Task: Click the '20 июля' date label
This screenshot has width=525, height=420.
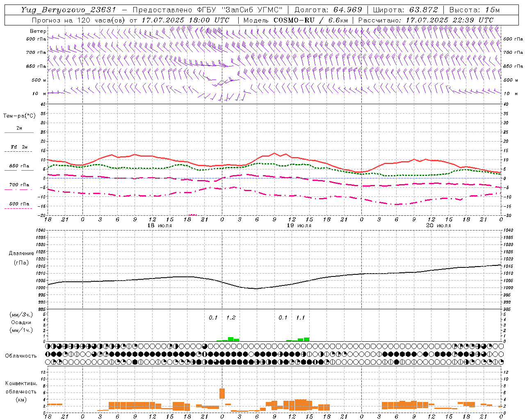Action: (438, 226)
